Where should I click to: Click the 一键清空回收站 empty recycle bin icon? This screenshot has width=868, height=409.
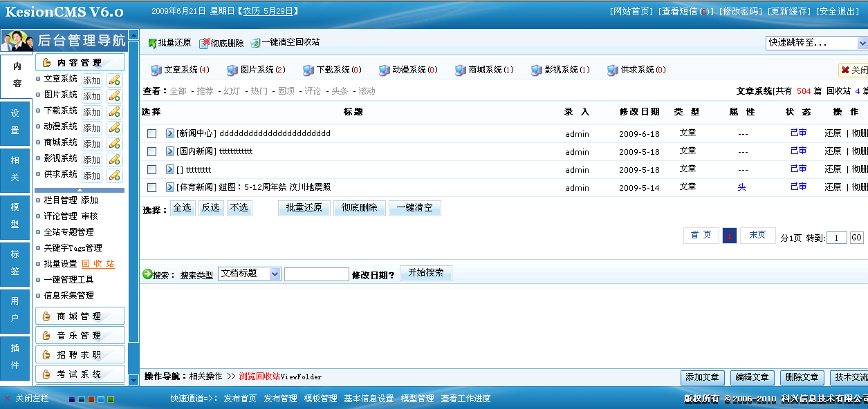(255, 43)
